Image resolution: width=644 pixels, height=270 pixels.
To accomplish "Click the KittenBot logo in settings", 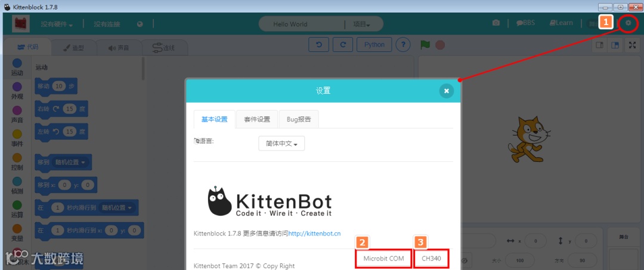I will [270, 202].
